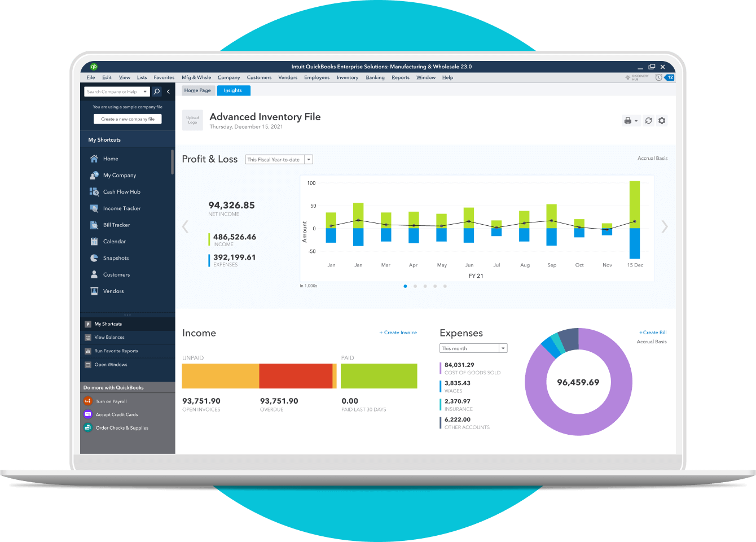Viewport: 756px width, 542px height.
Task: Click the reminders clock icon
Action: coord(658,77)
